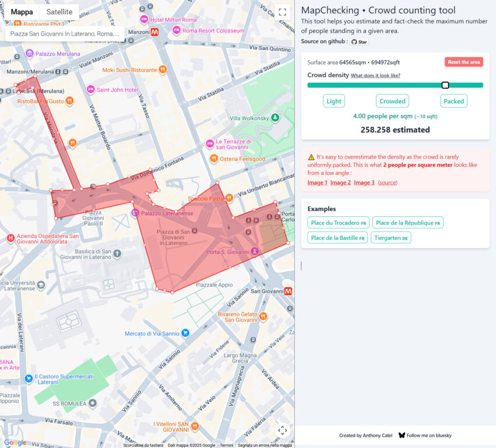The image size is (496, 448).
Task: Click the map recenter location icon
Action: (x=282, y=430)
